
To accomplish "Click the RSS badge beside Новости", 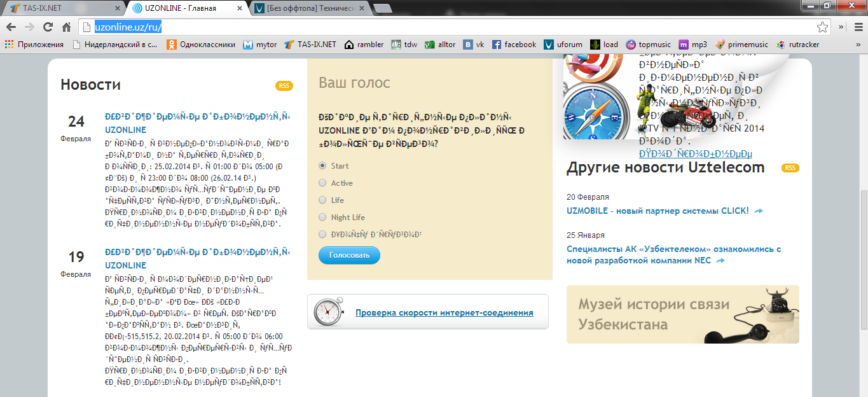I will point(284,86).
